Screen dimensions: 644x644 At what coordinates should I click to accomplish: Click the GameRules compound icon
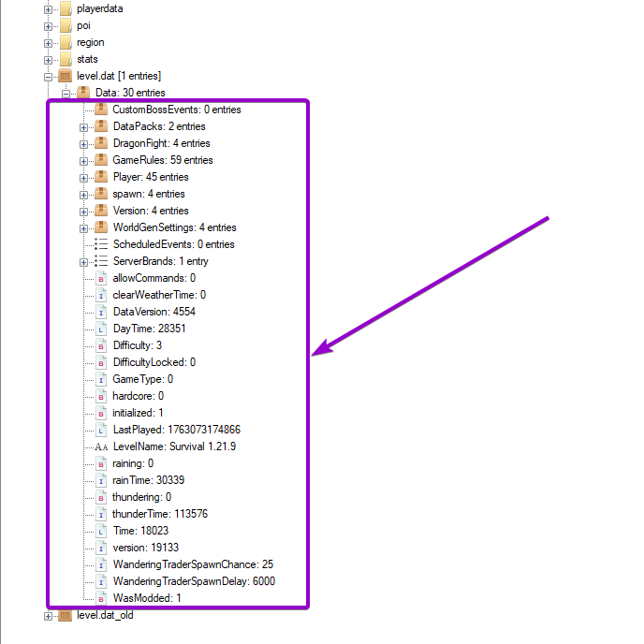(x=101, y=160)
